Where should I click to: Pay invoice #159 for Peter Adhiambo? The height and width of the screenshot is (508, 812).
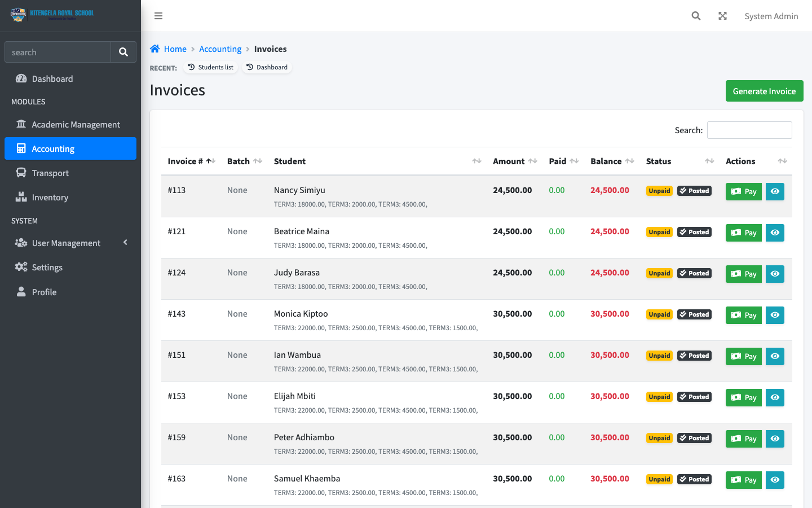coord(743,439)
